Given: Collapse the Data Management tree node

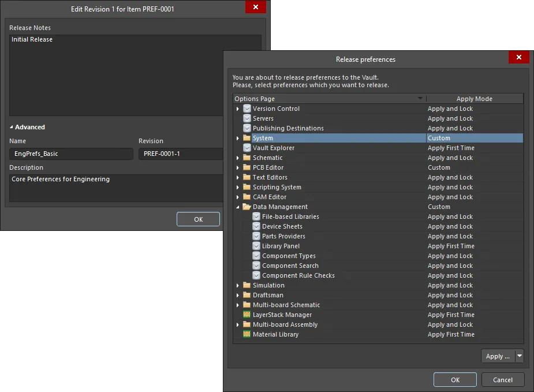Looking at the screenshot, I should point(238,207).
